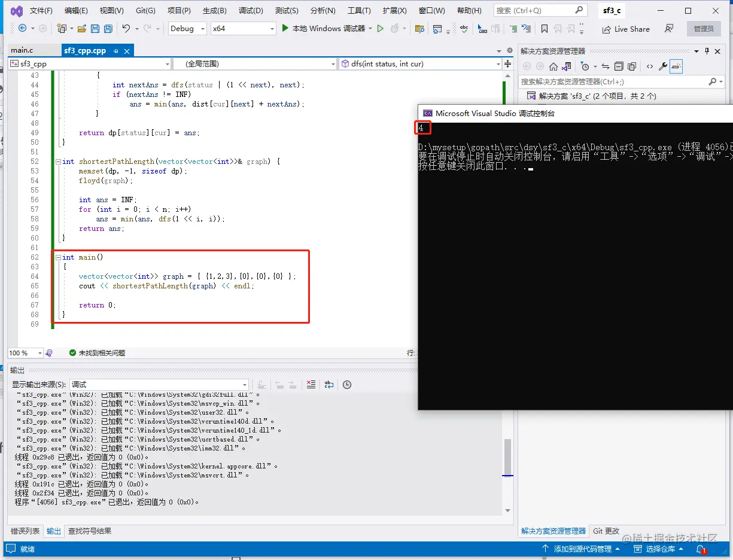Click the bookmark icon in the toolbar
The image size is (733, 560).
544,28
